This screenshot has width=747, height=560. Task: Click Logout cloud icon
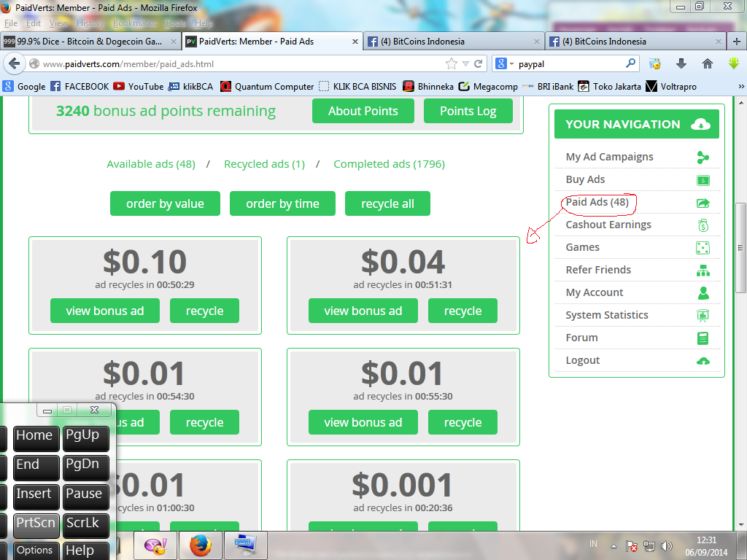(703, 361)
